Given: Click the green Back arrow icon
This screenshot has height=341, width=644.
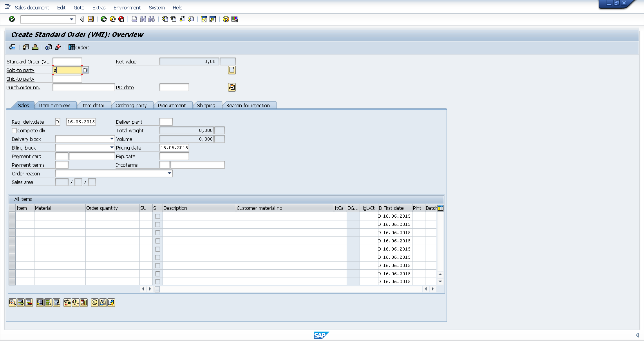Looking at the screenshot, I should (x=104, y=19).
